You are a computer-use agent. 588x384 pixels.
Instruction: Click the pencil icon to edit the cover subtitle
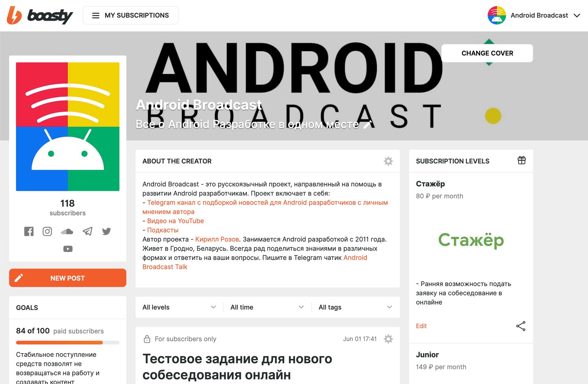[367, 124]
